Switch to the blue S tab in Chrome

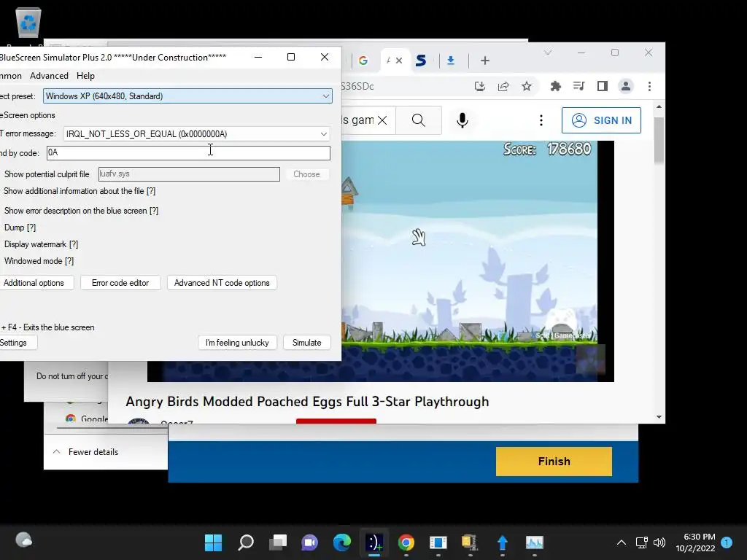click(x=421, y=61)
